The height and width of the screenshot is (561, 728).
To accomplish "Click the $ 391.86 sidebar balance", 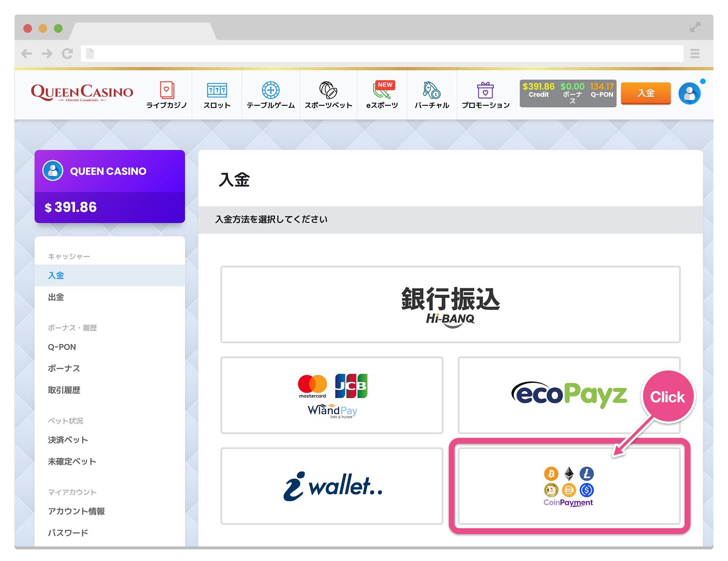I will tap(71, 207).
